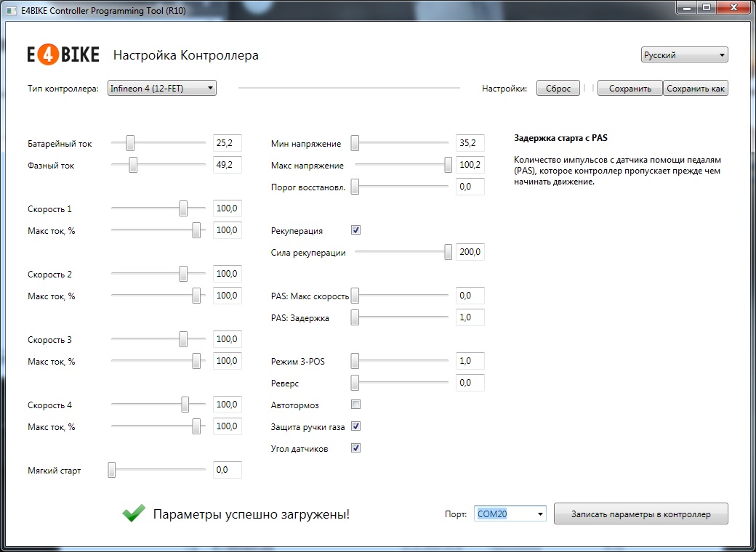The height and width of the screenshot is (552, 756).
Task: Uncheck Защита ручки газа checkbox
Action: pos(356,426)
